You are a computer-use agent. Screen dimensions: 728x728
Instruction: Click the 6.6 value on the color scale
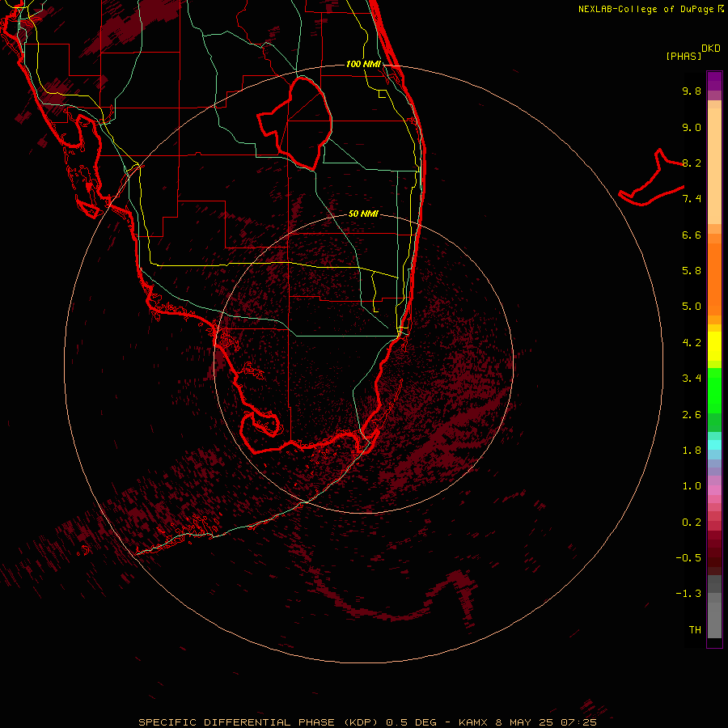point(692,235)
